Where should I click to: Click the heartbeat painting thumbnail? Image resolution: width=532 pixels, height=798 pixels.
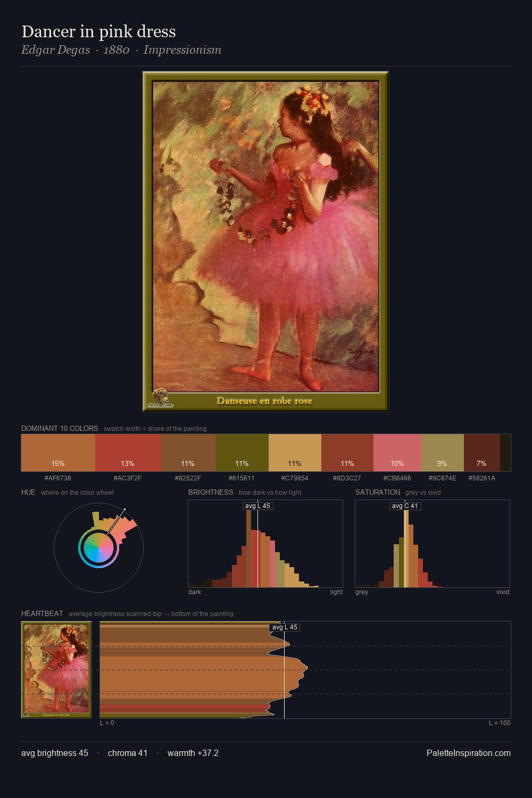coord(56,670)
